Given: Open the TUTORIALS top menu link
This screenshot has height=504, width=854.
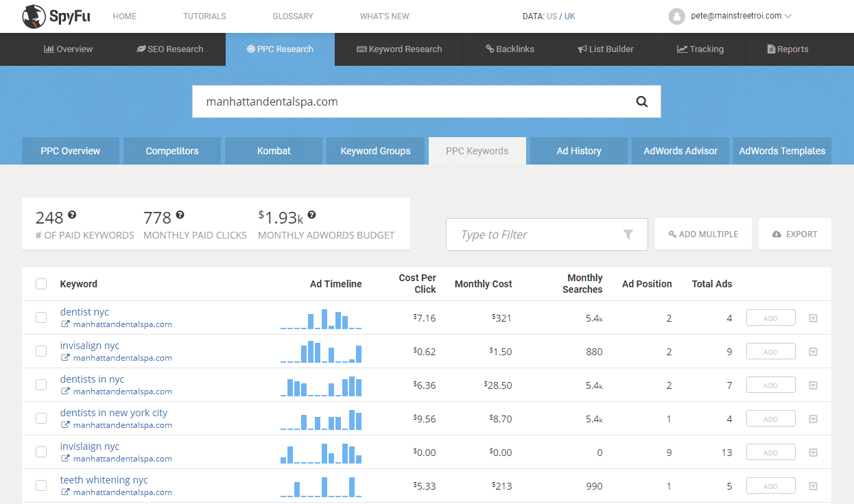Looking at the screenshot, I should 204,16.
